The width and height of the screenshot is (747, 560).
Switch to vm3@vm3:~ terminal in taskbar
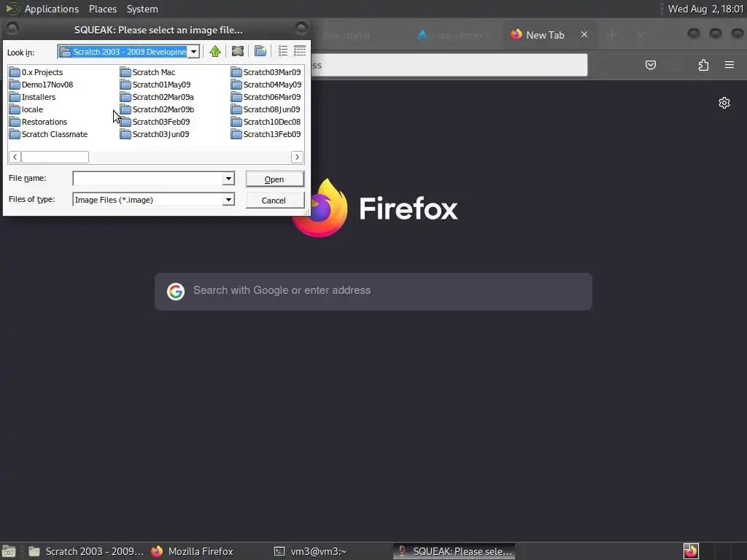coord(311,551)
